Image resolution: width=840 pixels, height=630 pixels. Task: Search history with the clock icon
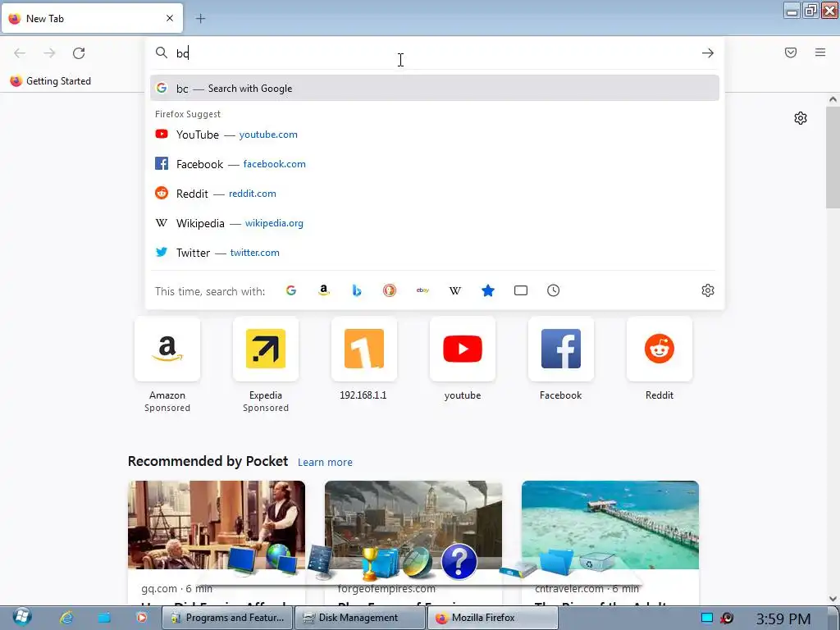554,290
